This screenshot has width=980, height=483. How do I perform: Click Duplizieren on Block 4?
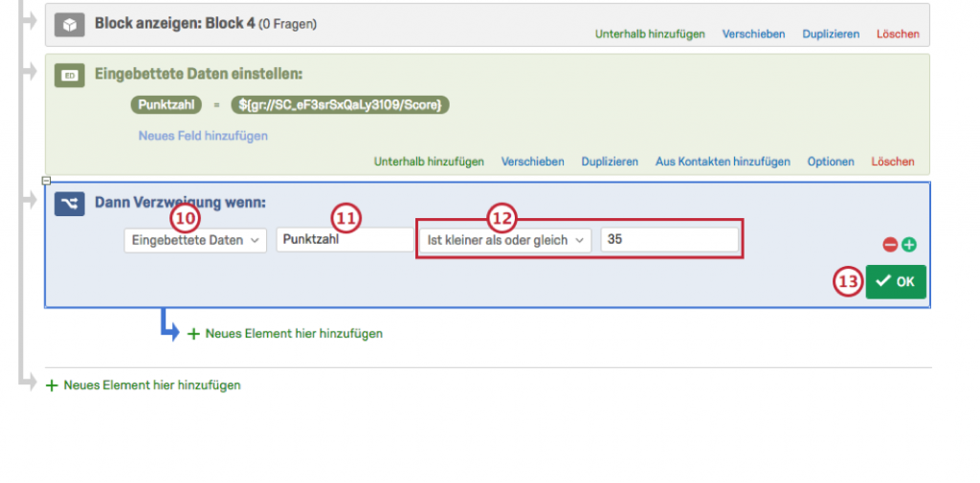click(831, 34)
